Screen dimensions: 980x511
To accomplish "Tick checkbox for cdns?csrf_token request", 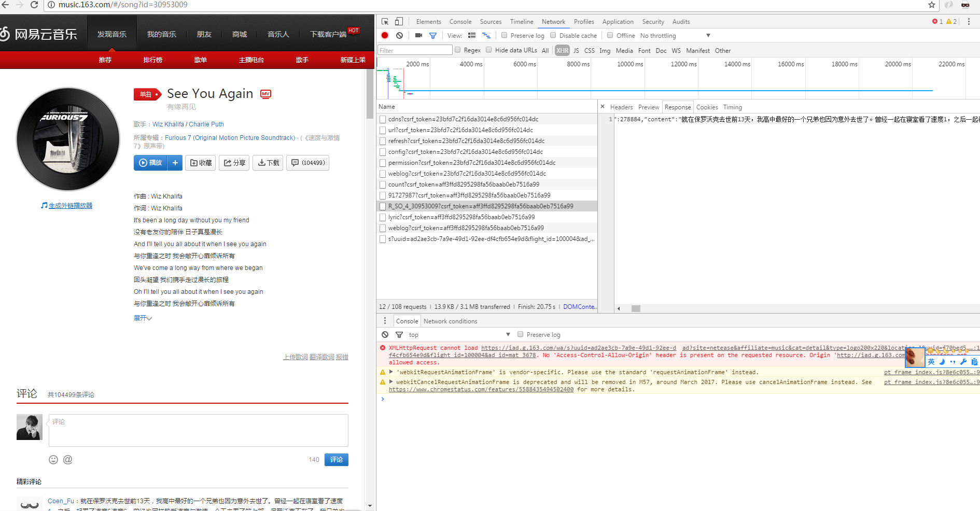I will click(383, 119).
